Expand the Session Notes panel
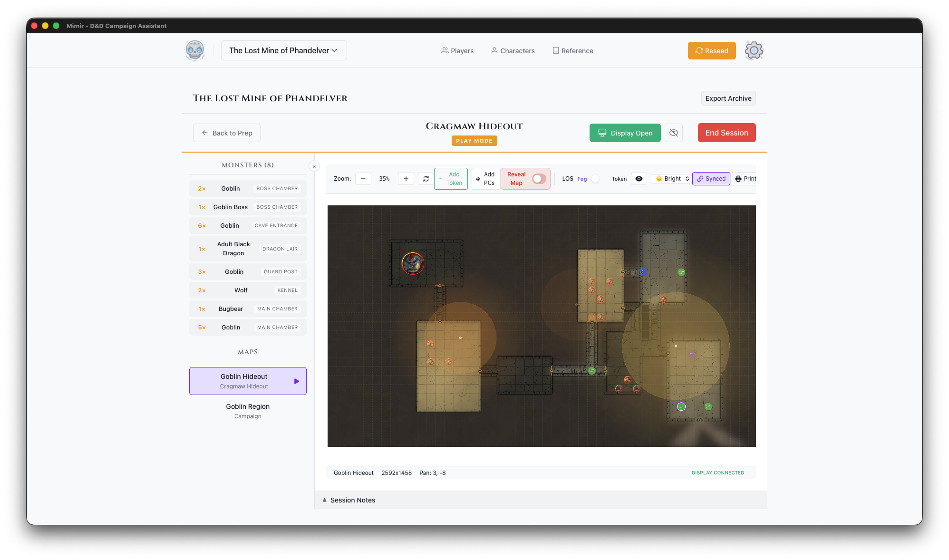949x560 pixels. tap(353, 500)
